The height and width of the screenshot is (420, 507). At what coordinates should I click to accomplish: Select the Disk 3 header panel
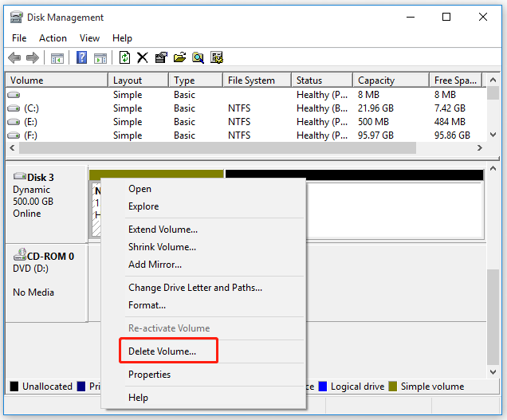click(x=46, y=204)
